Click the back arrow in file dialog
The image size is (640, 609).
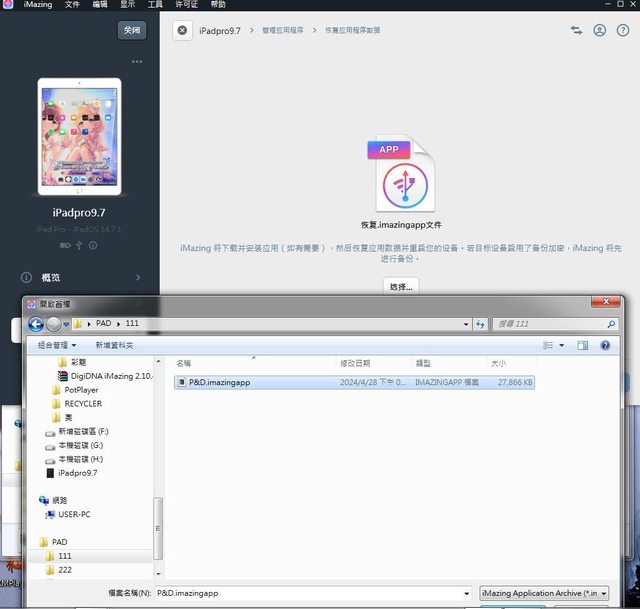37,324
